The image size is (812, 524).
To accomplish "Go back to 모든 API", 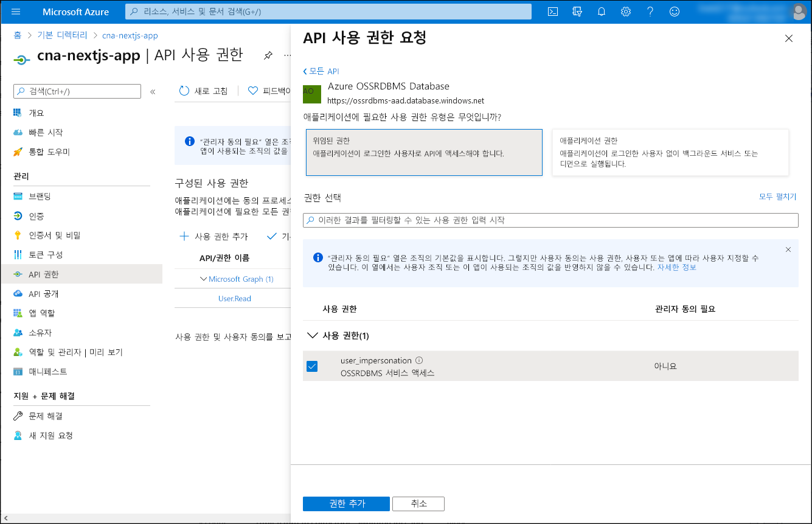I will [321, 71].
